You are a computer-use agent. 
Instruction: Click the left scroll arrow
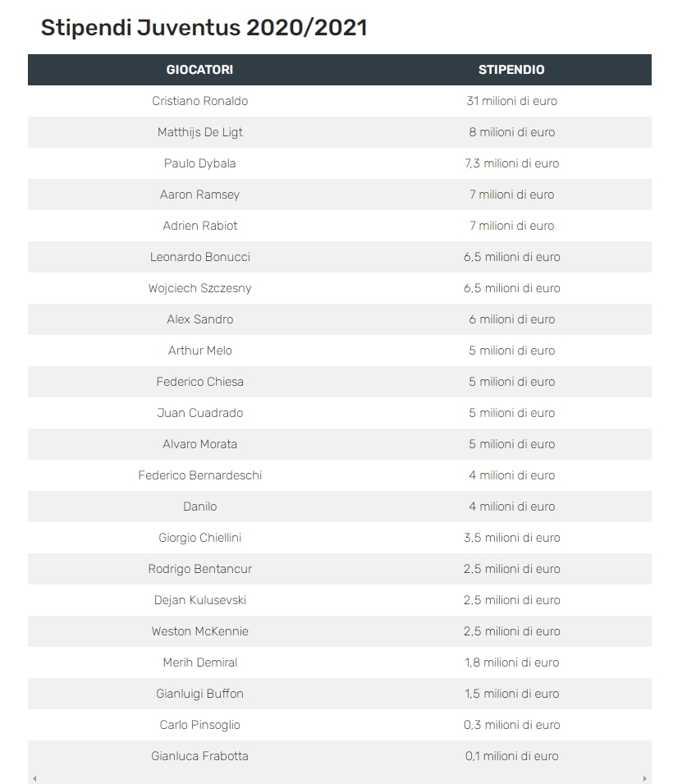click(34, 778)
